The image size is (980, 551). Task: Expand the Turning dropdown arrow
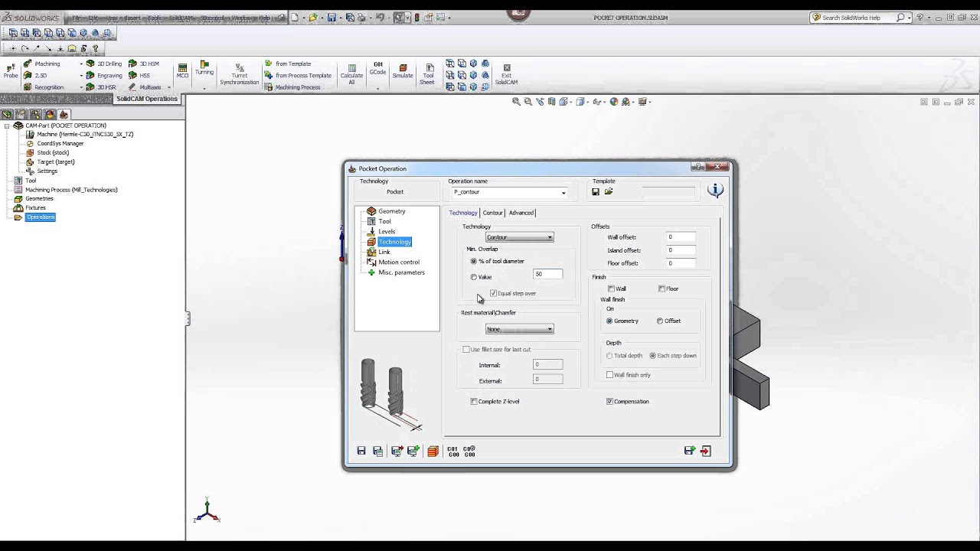[204, 88]
